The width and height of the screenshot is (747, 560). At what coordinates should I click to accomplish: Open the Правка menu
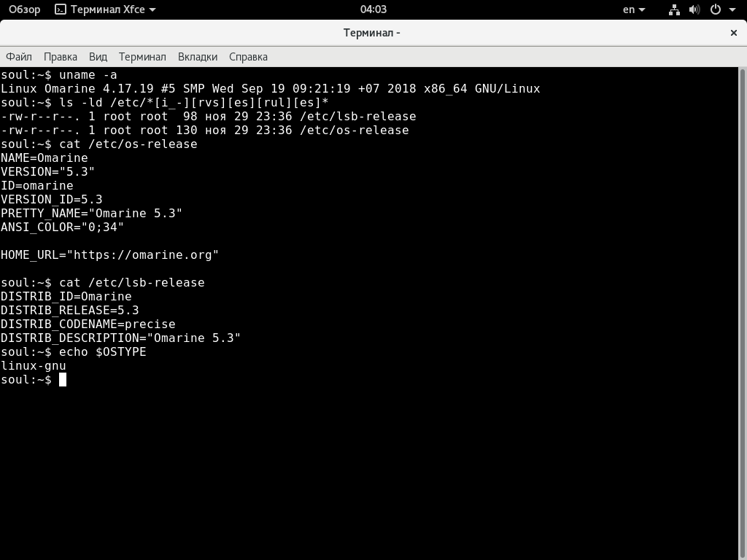click(x=61, y=57)
